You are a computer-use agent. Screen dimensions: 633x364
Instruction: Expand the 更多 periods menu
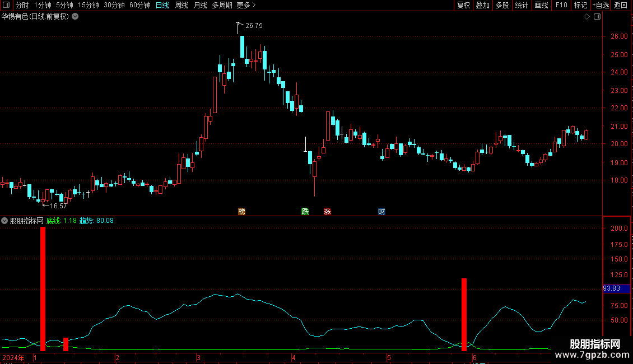tap(246, 5)
